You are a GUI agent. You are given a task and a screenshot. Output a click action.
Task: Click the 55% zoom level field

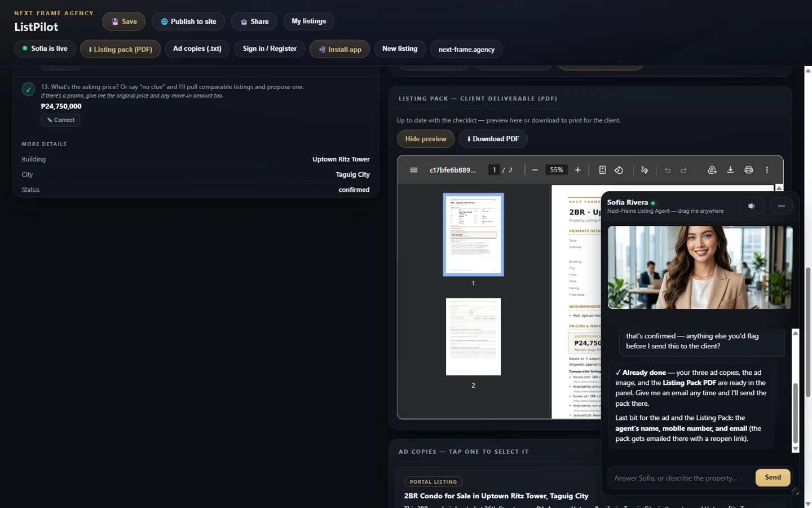tap(557, 170)
